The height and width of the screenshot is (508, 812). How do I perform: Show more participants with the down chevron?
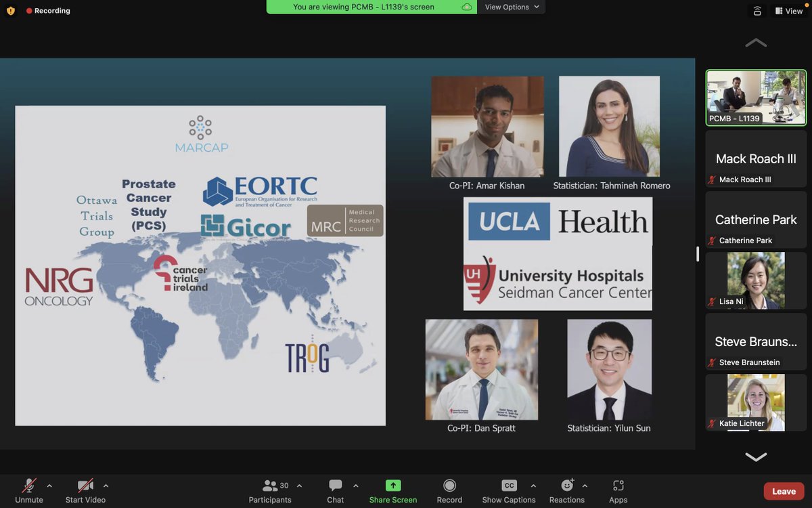pos(756,457)
